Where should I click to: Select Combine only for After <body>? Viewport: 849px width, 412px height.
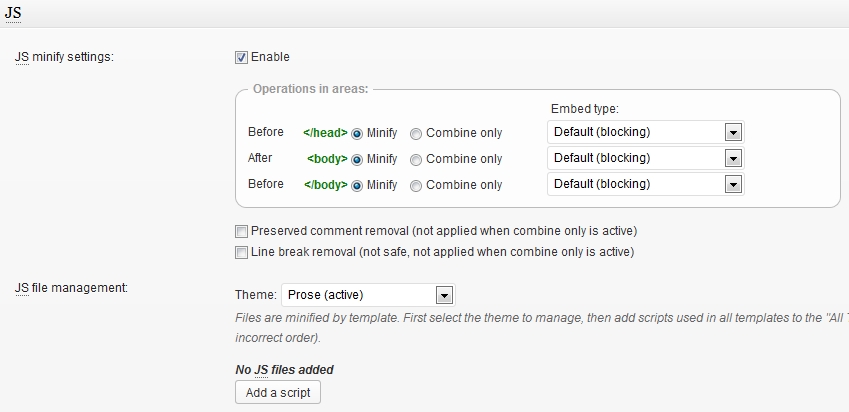[417, 159]
